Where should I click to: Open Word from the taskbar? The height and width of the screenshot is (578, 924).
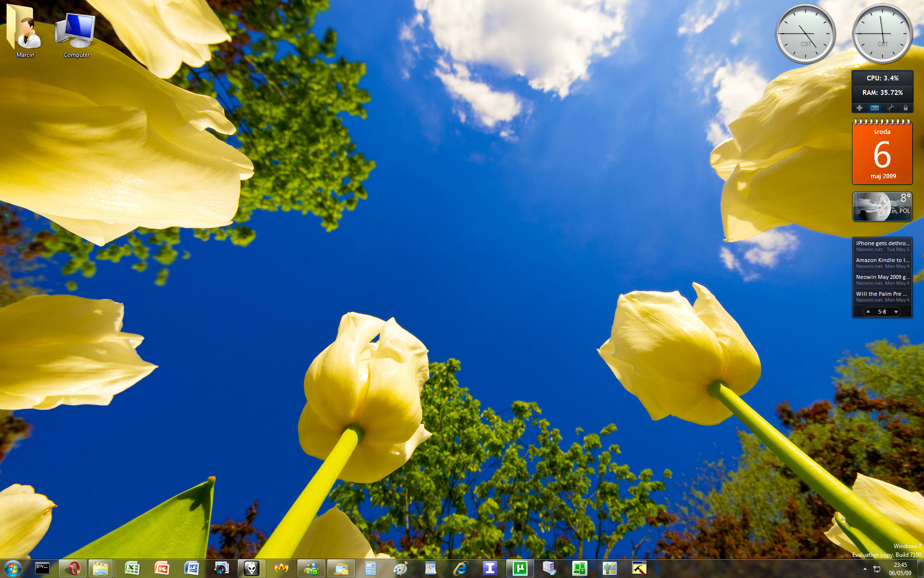(192, 568)
